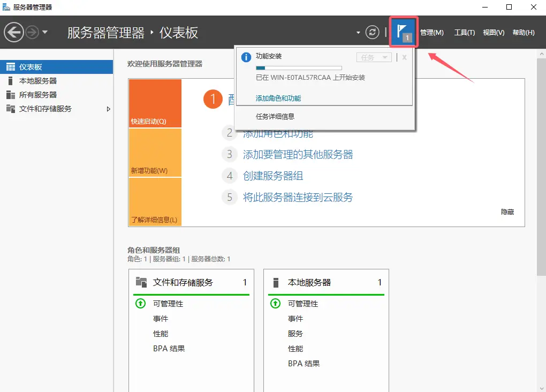This screenshot has width=546, height=392.
Task: Select 文件和存储服务 in the sidebar
Action: pos(56,109)
